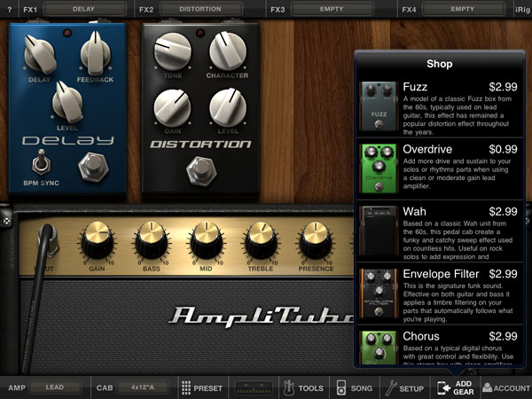Open the Preset grid menu
The image size is (532, 399).
click(202, 387)
